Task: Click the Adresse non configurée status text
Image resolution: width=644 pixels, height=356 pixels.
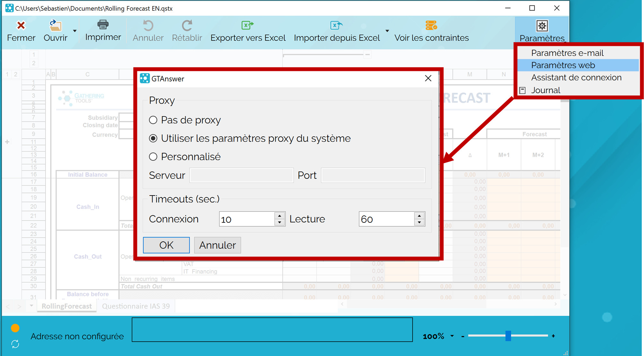Action: [77, 336]
